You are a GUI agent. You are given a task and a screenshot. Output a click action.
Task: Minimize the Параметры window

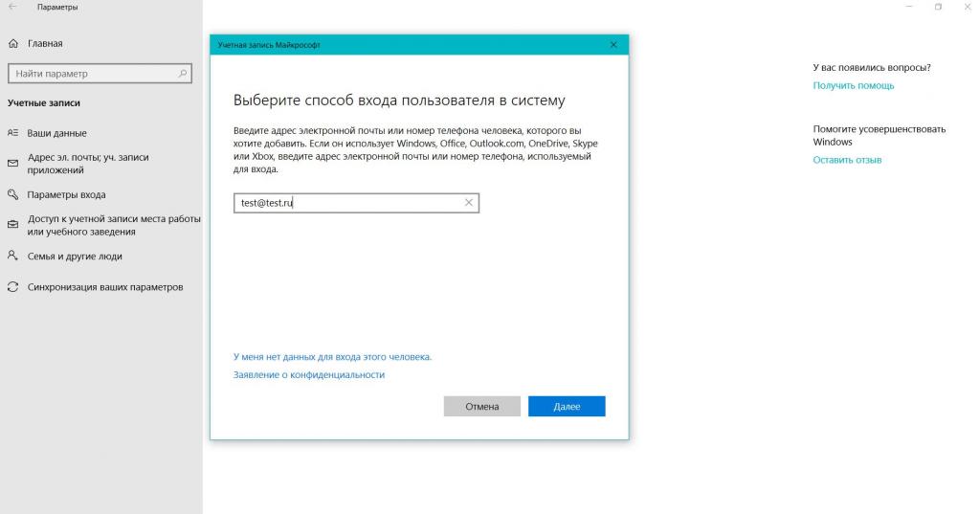coord(909,7)
